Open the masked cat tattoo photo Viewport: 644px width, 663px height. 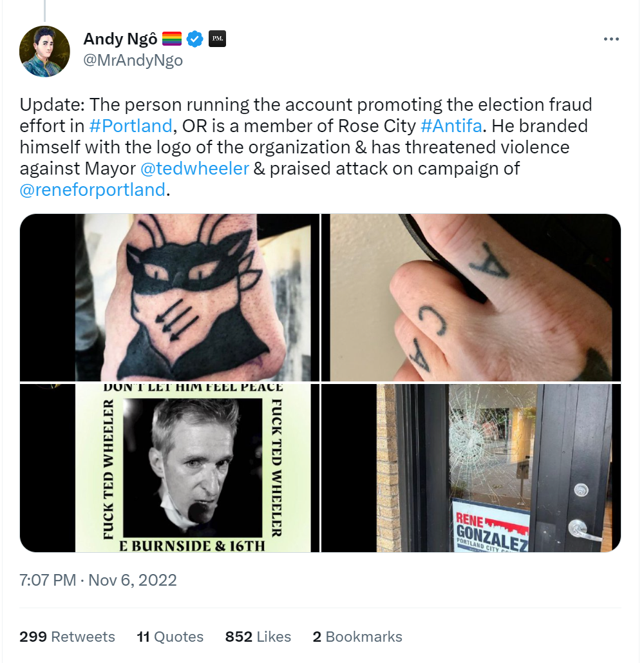[x=170, y=298]
